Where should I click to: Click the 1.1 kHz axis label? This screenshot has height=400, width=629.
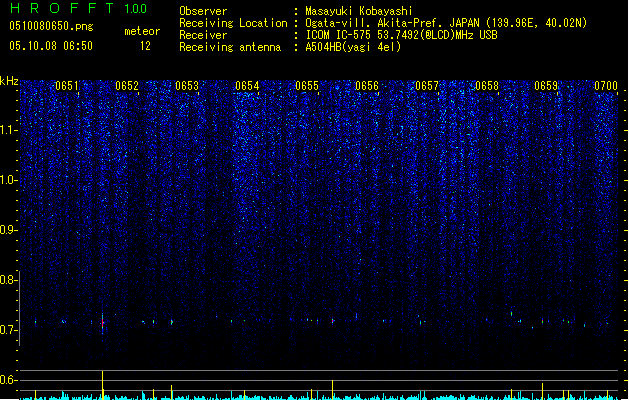click(8, 130)
